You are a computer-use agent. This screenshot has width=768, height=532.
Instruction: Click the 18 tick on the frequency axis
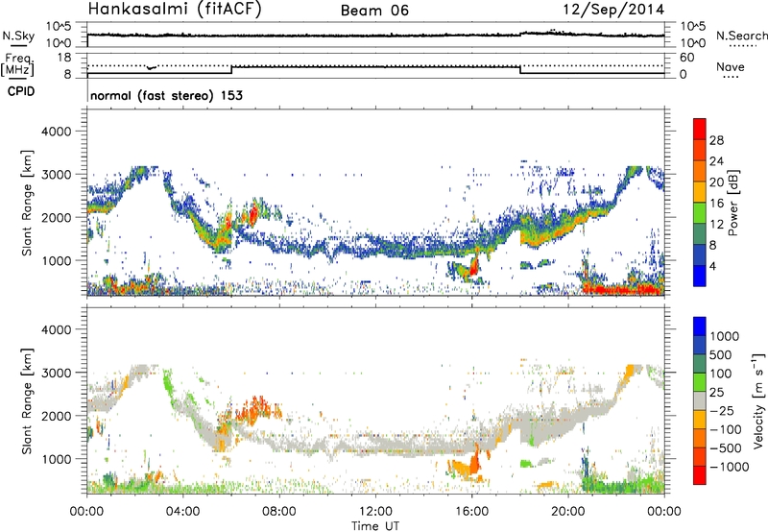65,57
